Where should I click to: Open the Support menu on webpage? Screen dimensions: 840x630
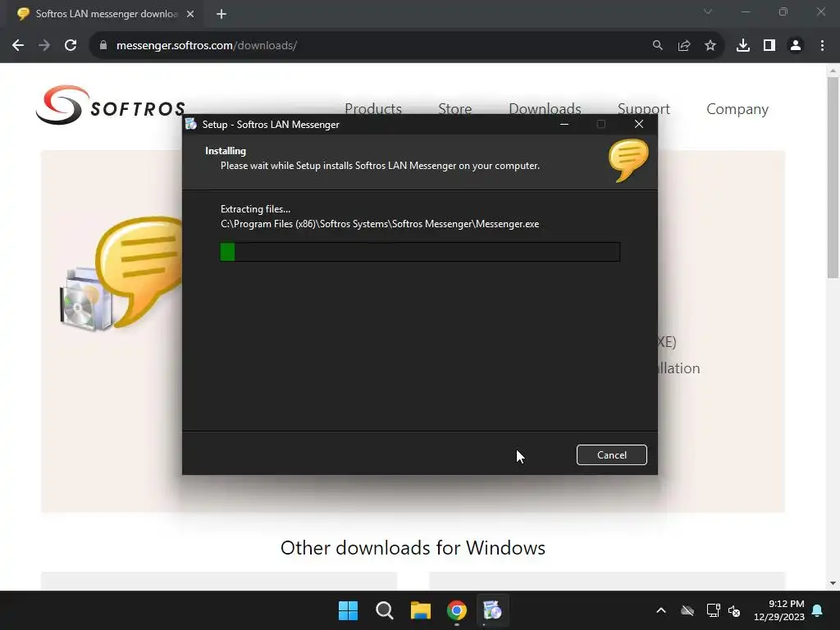click(643, 109)
